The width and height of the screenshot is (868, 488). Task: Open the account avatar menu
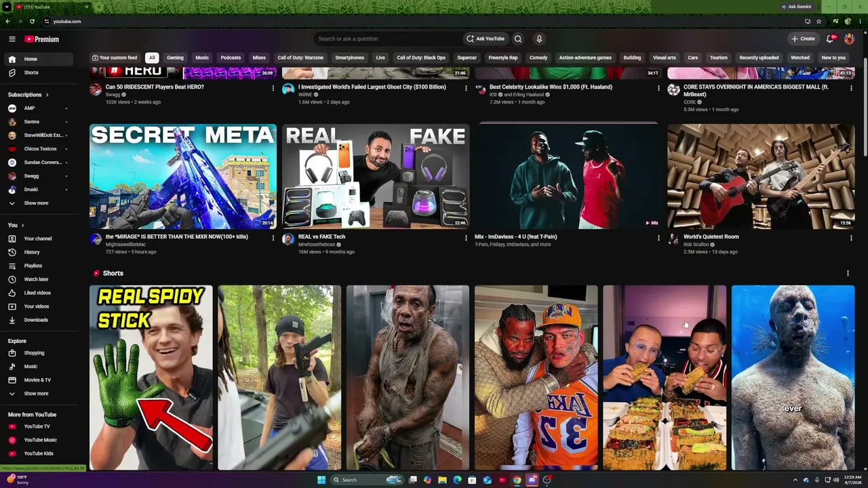coord(849,39)
